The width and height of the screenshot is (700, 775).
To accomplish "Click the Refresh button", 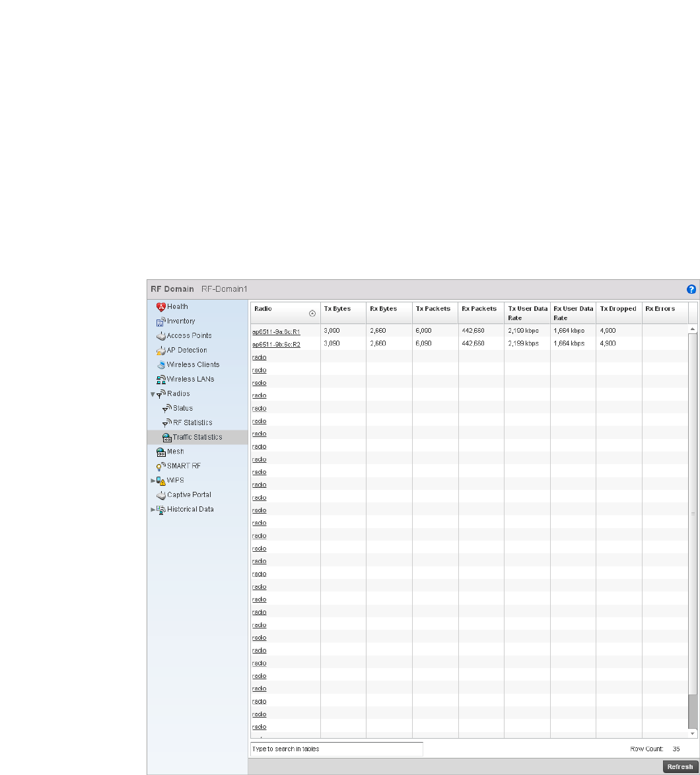I will [x=680, y=766].
